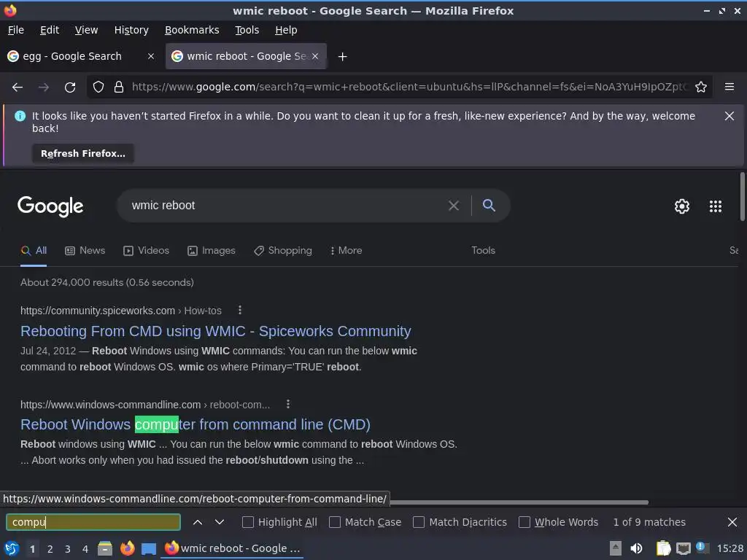747x560 pixels.
Task: Reload the current page
Action: click(70, 87)
